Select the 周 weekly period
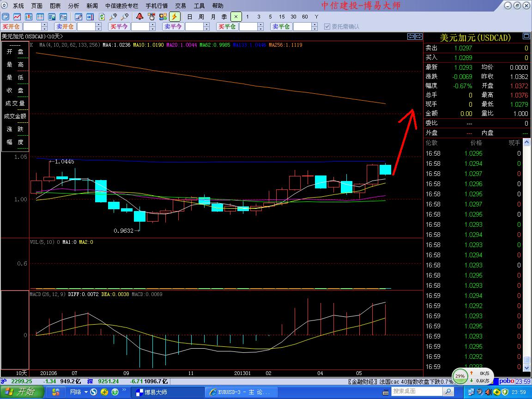This screenshot has height=399, width=532. pyautogui.click(x=201, y=17)
